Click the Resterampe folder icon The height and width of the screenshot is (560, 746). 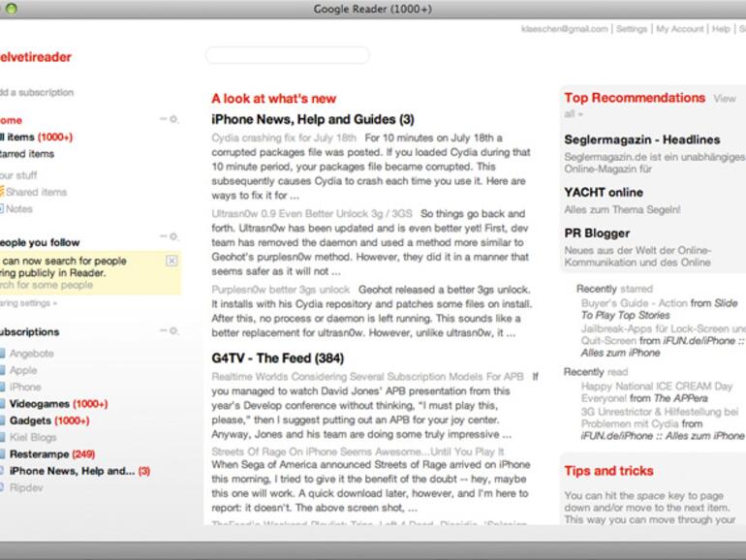pos(2,453)
